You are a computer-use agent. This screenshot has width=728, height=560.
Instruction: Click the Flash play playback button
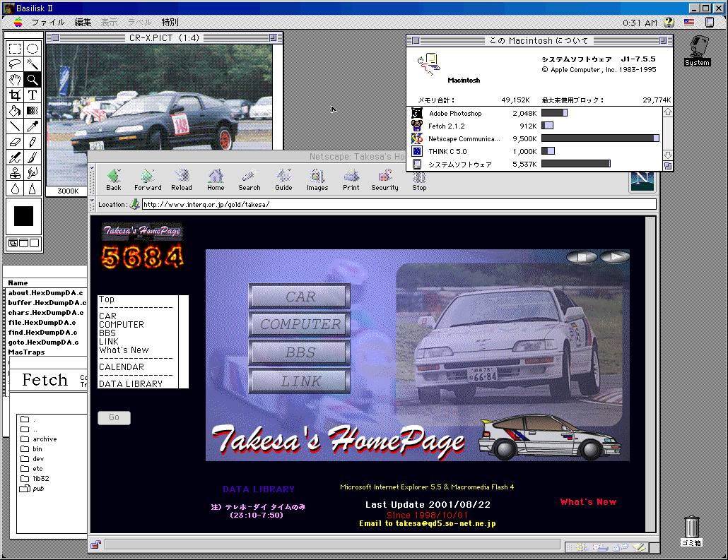click(x=615, y=256)
